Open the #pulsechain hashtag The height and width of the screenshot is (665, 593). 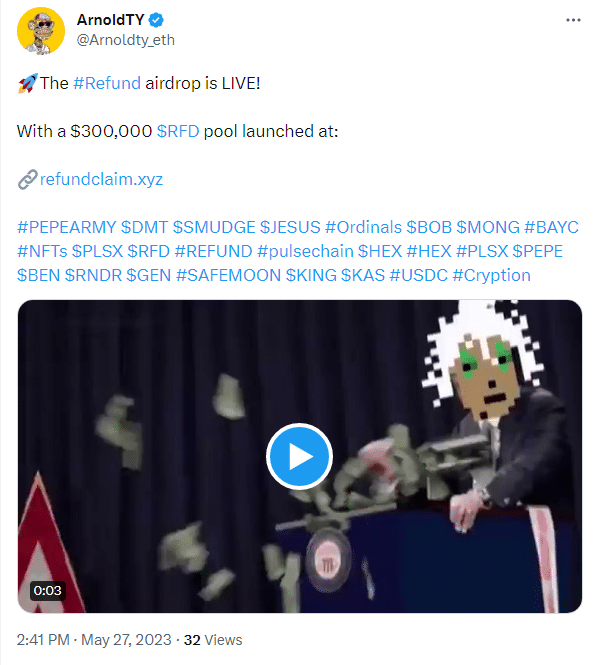pyautogui.click(x=305, y=251)
